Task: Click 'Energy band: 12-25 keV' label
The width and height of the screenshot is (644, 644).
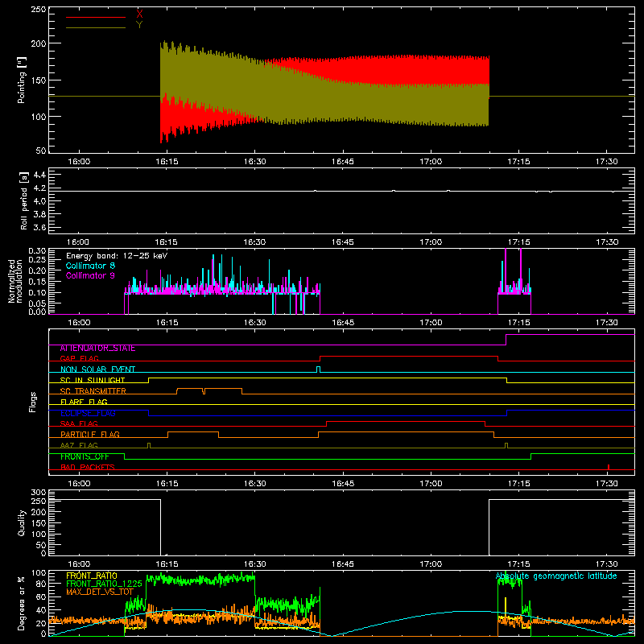Action: tap(117, 256)
